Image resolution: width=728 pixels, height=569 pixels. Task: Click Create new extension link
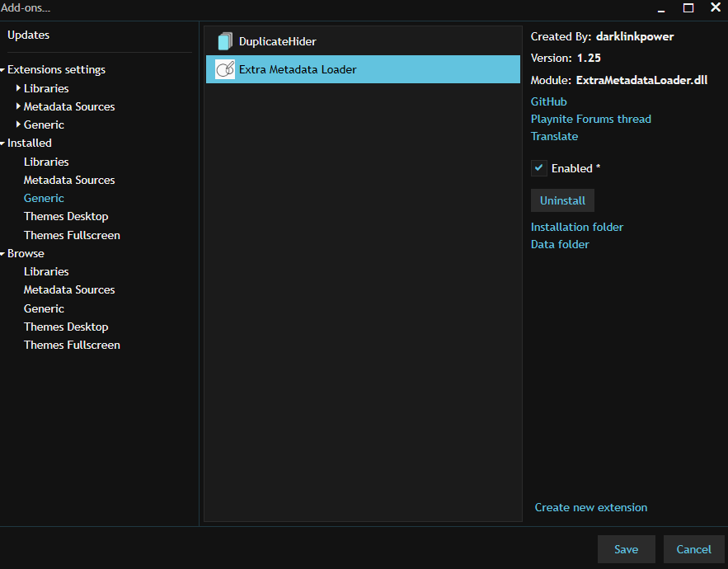point(590,507)
